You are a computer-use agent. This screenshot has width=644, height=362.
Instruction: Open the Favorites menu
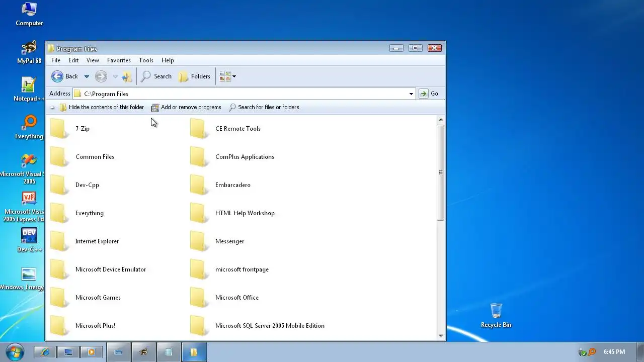coord(119,60)
